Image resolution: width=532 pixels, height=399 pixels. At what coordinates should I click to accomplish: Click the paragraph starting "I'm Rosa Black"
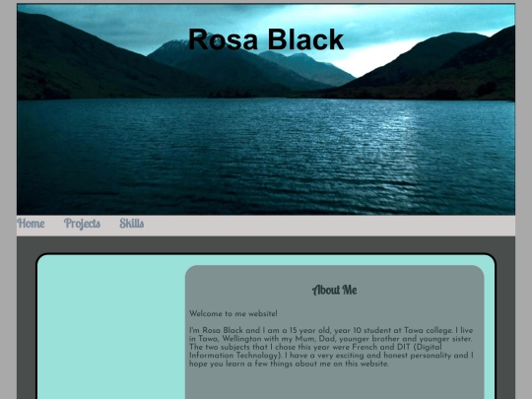click(331, 347)
